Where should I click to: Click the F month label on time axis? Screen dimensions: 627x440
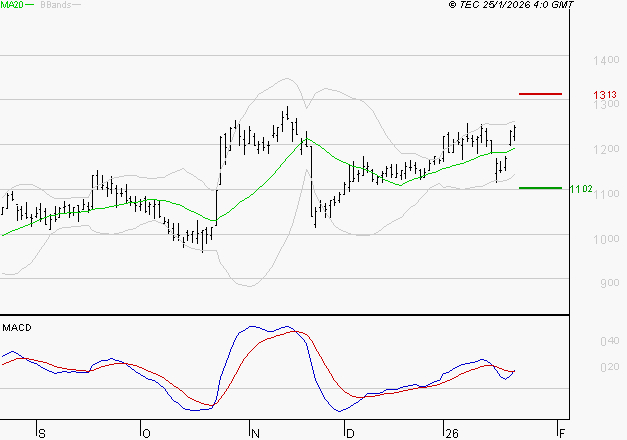pyautogui.click(x=562, y=434)
